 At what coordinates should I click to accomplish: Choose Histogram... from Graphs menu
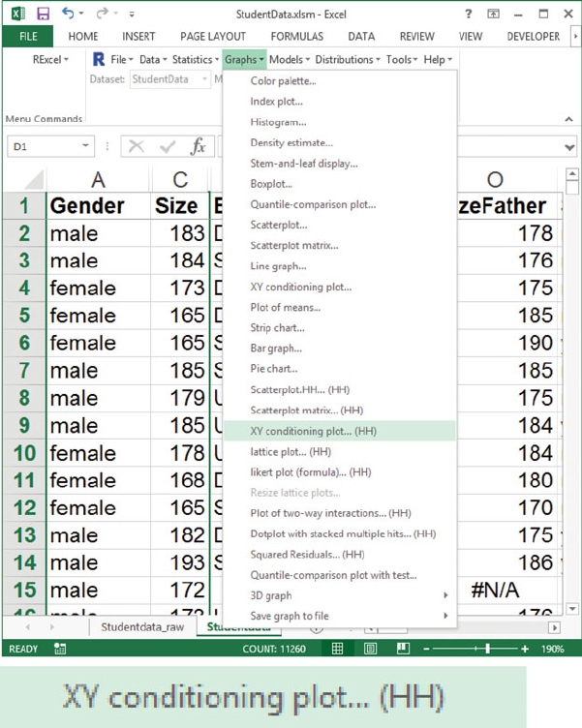(x=340, y=122)
